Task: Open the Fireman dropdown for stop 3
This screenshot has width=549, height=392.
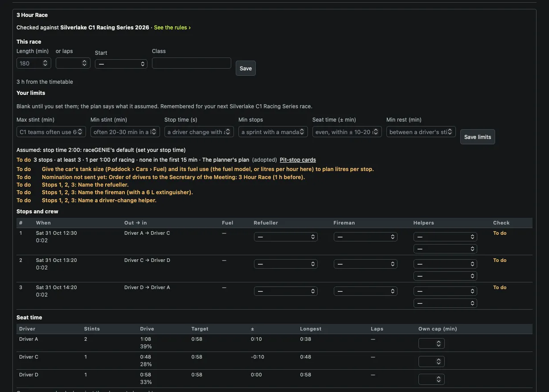Action: click(x=365, y=291)
